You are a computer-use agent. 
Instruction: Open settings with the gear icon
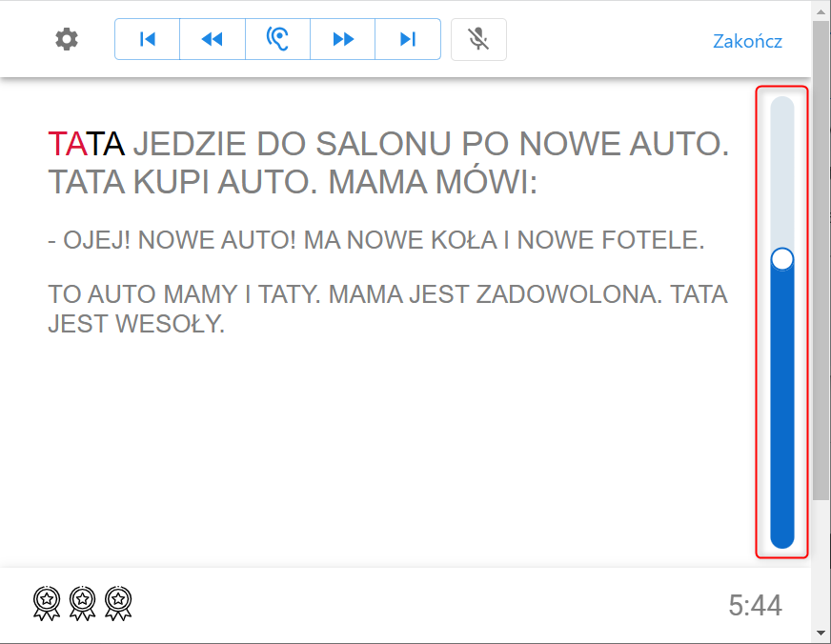pos(67,39)
